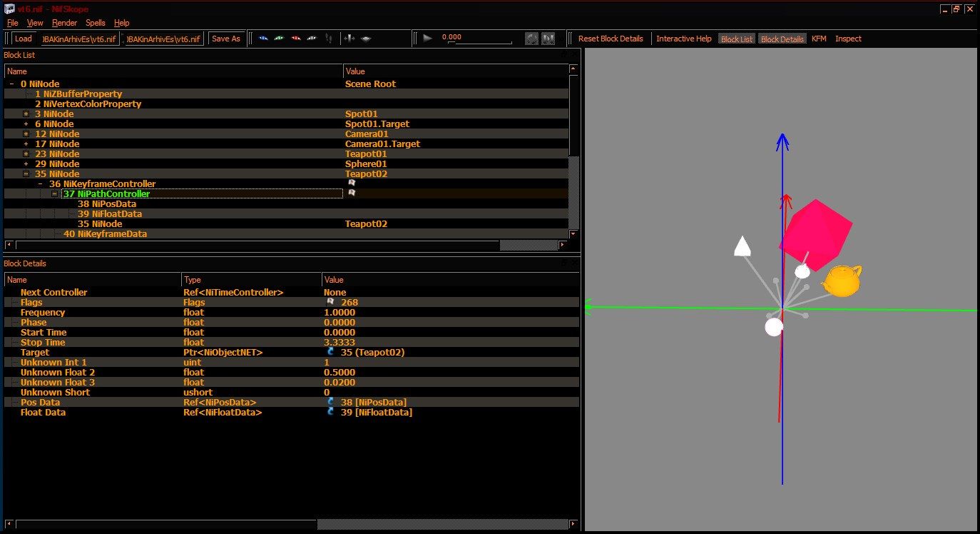Switch to the Top view eye icon (blue)
980x534 pixels.
[x=263, y=39]
